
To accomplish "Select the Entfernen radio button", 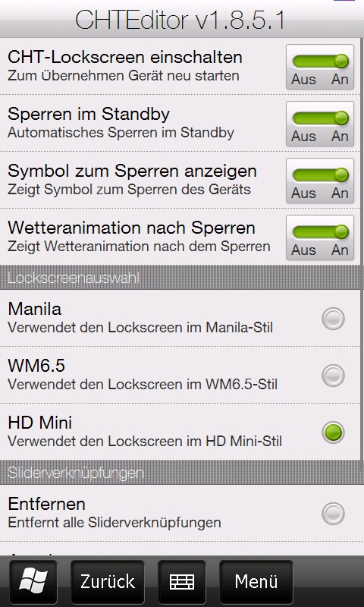I will click(333, 514).
